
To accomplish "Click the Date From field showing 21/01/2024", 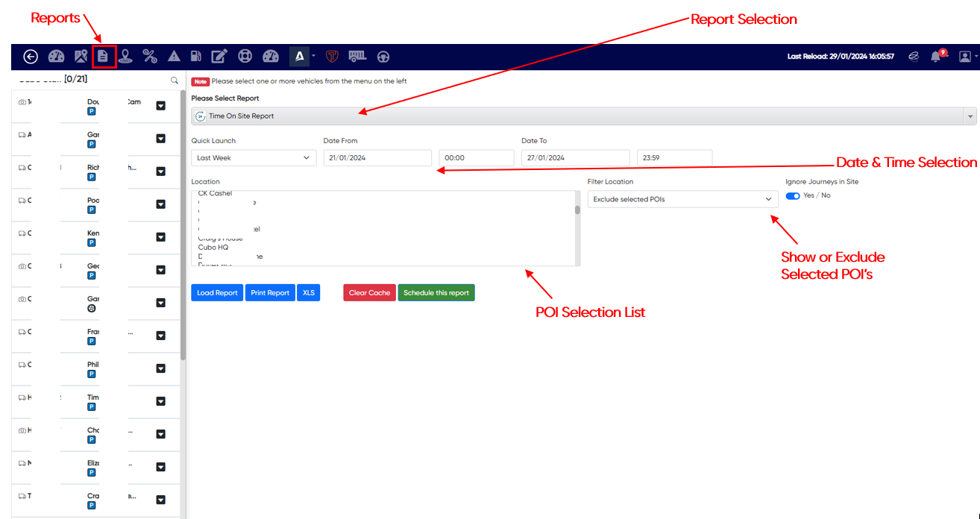I will [x=377, y=157].
